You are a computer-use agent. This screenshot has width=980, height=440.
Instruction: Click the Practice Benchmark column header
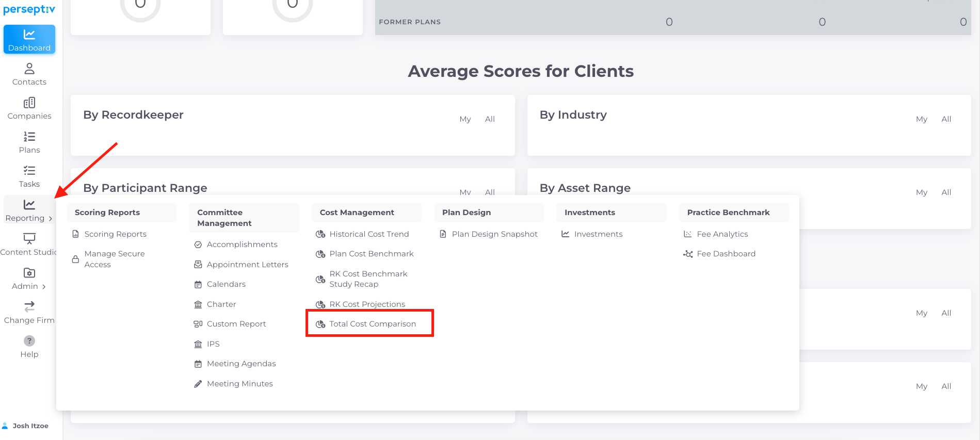click(734, 213)
